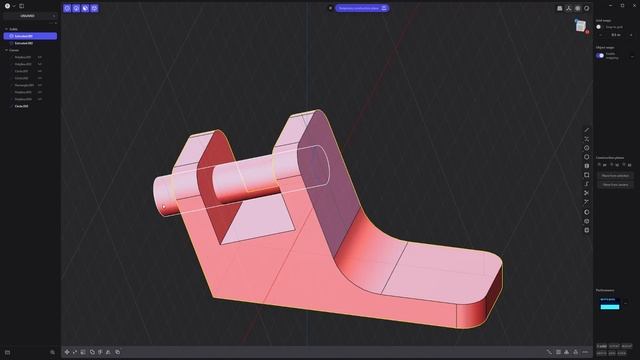Click the view orientation cube

(x=581, y=26)
